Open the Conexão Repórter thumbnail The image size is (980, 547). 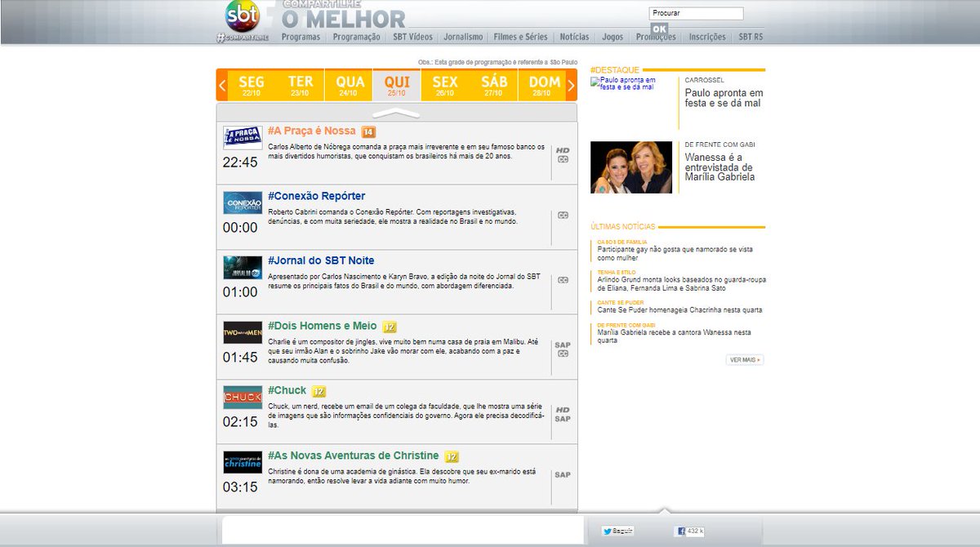click(243, 202)
